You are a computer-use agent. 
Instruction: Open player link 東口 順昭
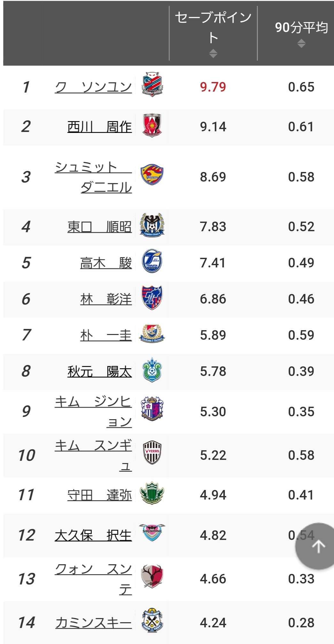tap(99, 227)
